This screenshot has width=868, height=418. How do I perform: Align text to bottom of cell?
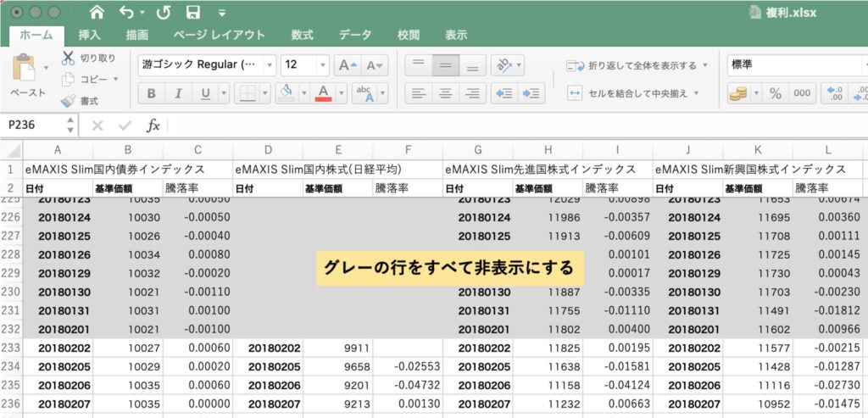tap(472, 65)
